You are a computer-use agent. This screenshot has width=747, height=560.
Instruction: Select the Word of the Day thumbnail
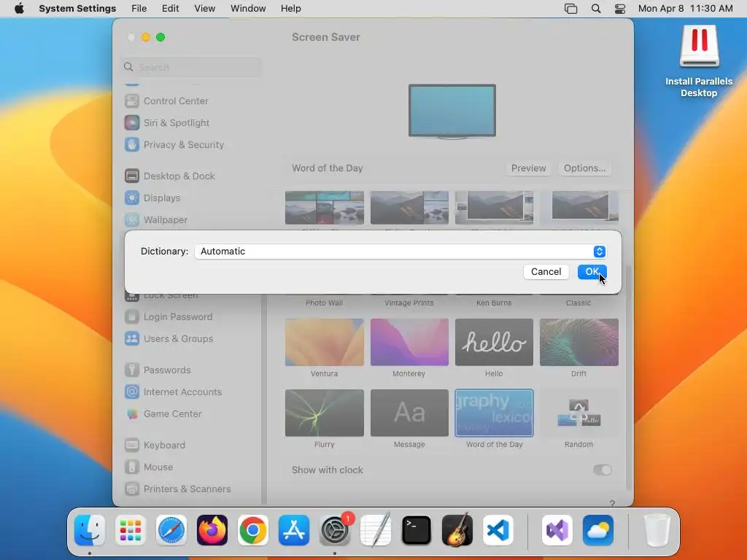[494, 413]
